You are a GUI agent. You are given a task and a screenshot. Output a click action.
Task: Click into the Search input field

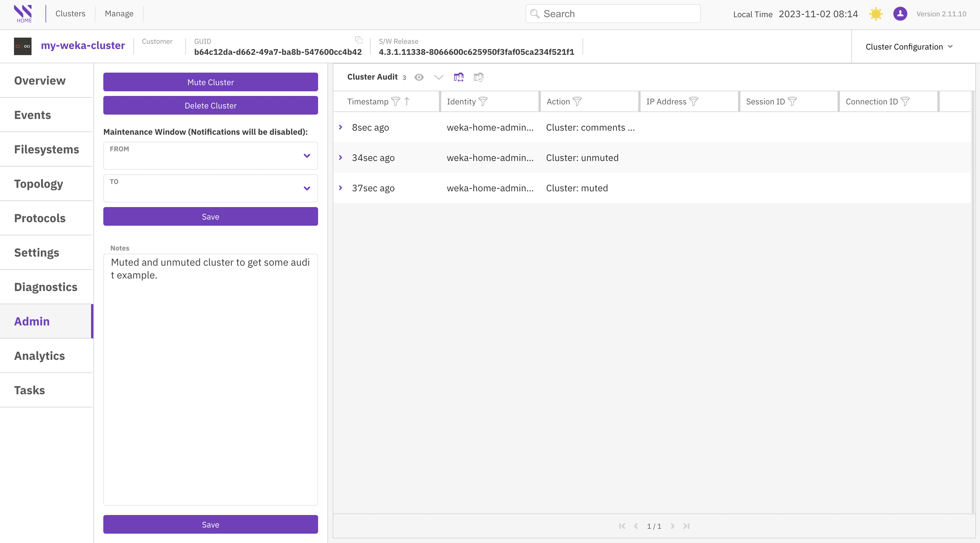(x=616, y=14)
